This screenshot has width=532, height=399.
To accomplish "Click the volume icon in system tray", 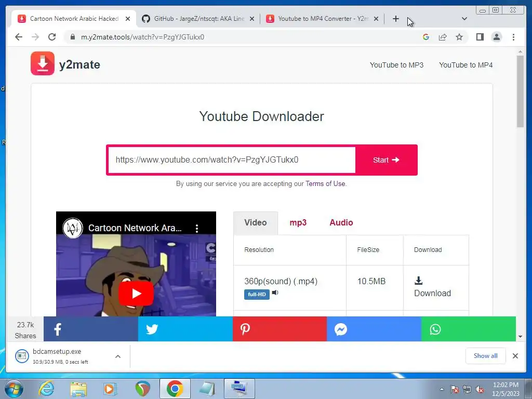I will click(480, 390).
